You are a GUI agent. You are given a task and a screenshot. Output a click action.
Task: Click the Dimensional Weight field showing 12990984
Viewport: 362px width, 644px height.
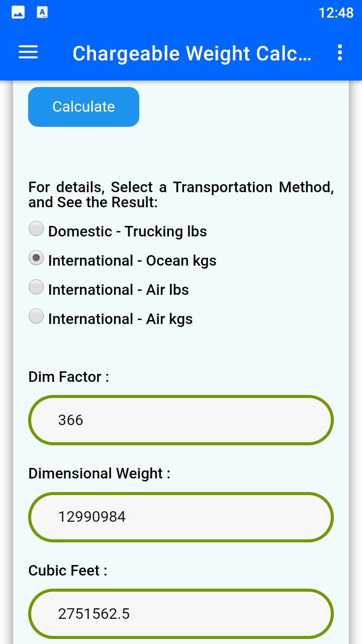[181, 517]
